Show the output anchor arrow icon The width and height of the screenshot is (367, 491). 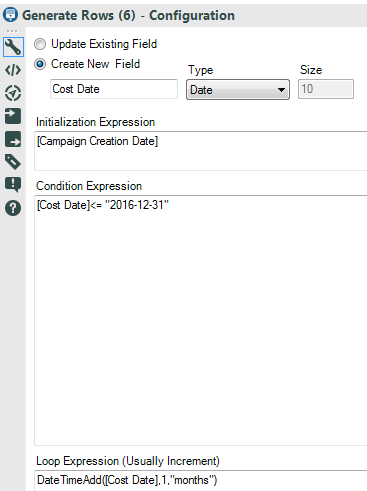point(13,139)
